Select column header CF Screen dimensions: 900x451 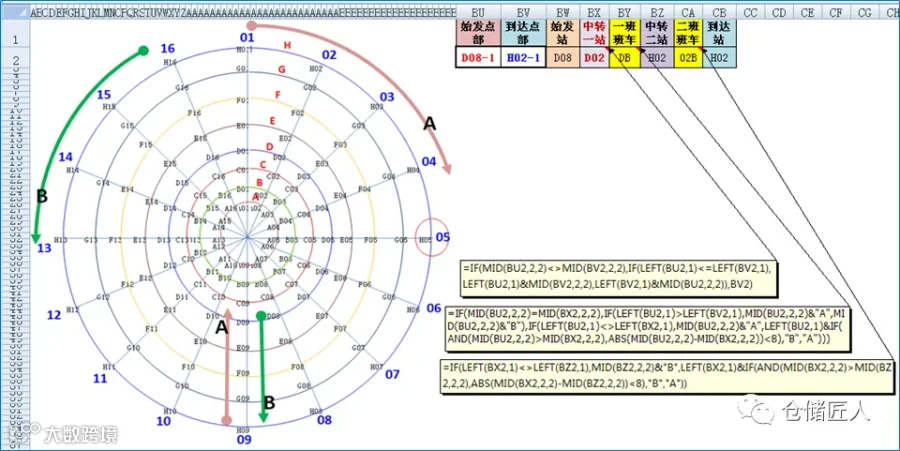click(x=836, y=12)
